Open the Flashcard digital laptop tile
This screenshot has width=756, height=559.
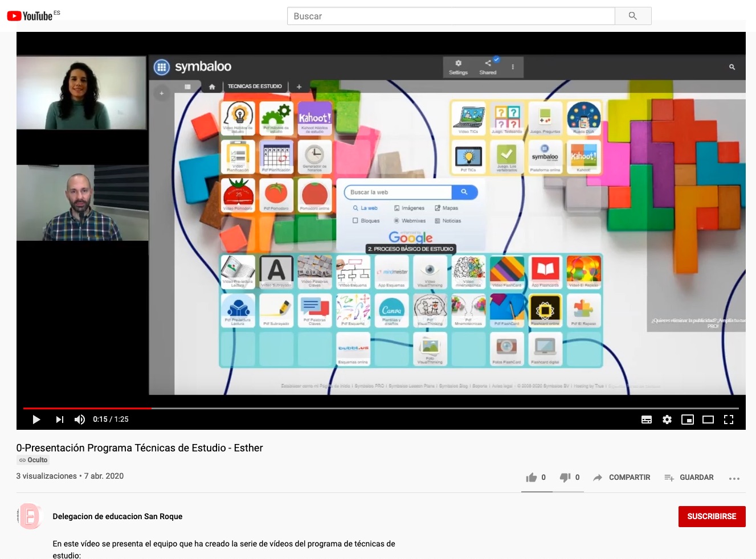point(546,349)
